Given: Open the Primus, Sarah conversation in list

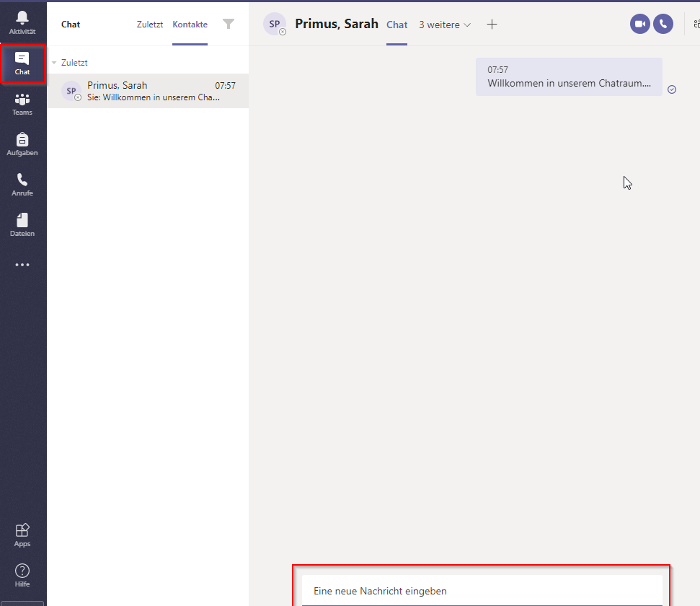Looking at the screenshot, I should click(x=148, y=91).
